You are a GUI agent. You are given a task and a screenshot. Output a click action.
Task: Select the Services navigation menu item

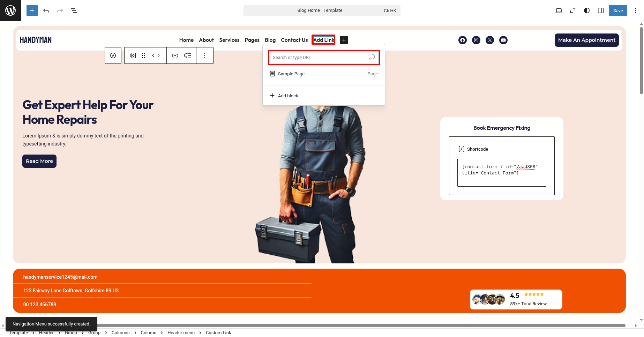coord(229,40)
